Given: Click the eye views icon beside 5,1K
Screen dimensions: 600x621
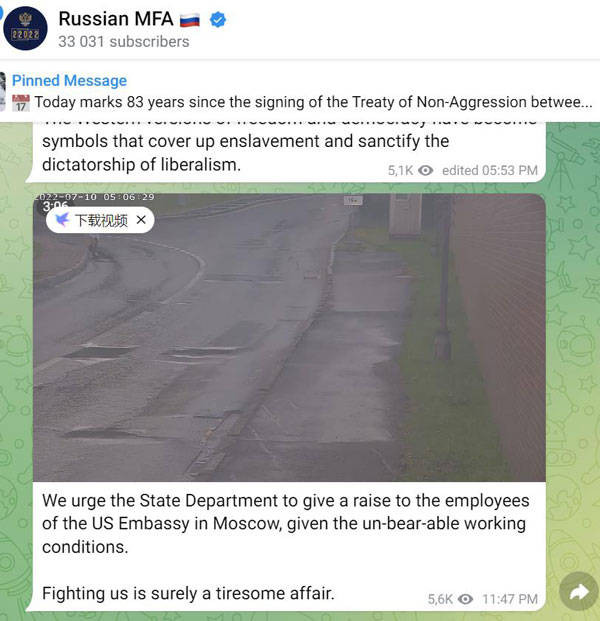Looking at the screenshot, I should (x=426, y=170).
